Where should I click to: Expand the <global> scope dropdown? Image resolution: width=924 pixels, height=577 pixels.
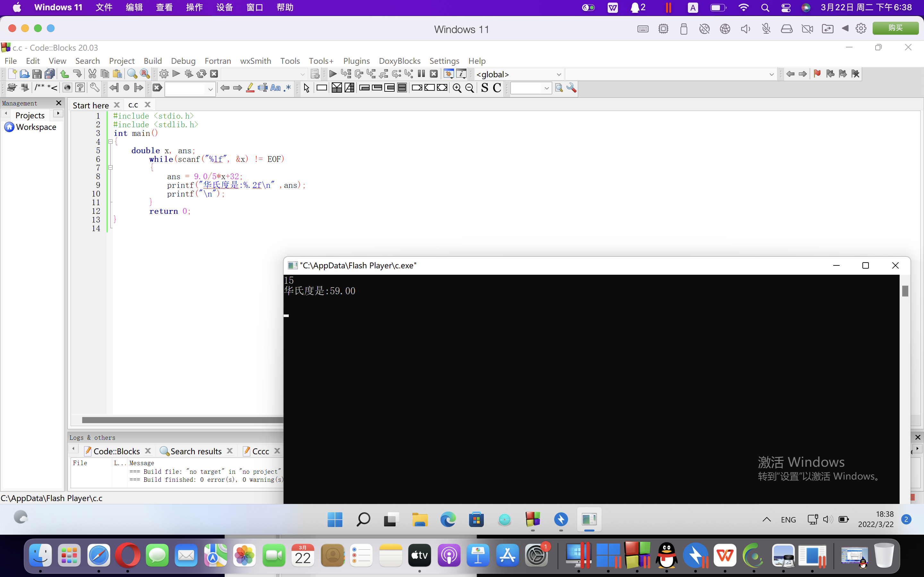[x=559, y=74]
